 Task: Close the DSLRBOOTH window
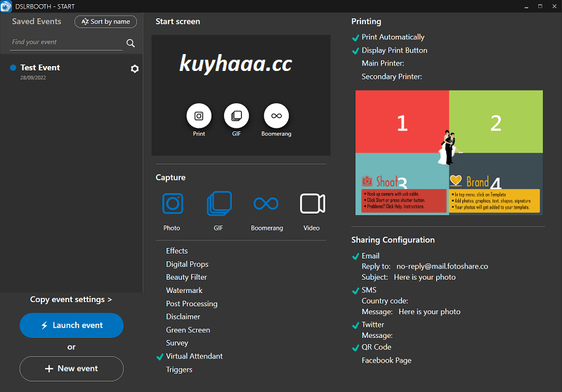pyautogui.click(x=554, y=6)
